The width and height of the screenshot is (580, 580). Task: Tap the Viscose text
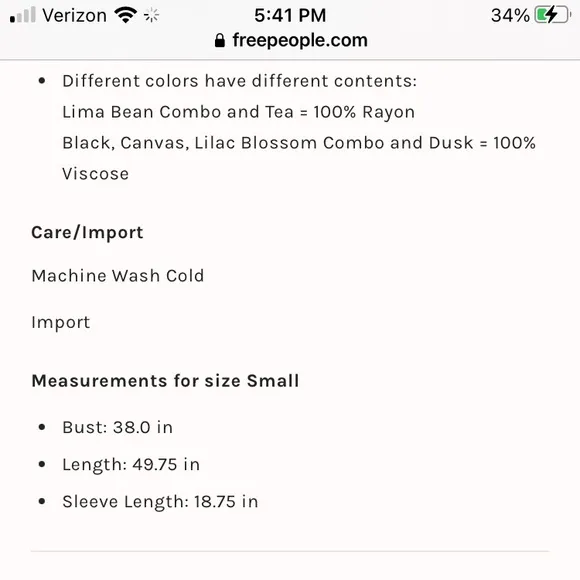pyautogui.click(x=95, y=174)
